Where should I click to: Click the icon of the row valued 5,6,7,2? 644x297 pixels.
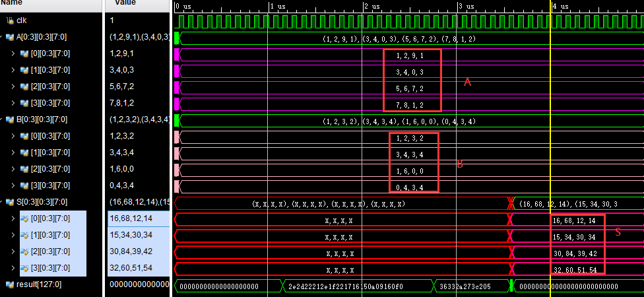[24, 86]
